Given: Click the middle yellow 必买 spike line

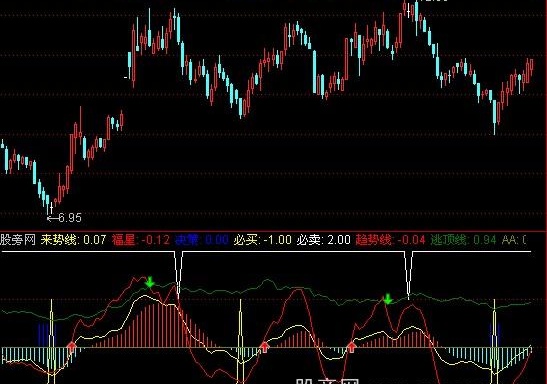Looking at the screenshot, I should coord(240,341).
